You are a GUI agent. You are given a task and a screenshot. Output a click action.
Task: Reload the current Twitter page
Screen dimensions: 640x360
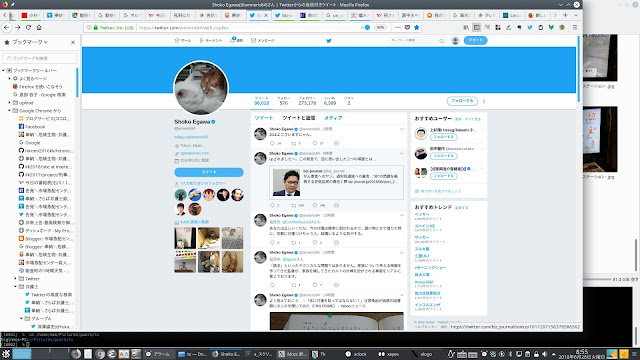click(x=28, y=27)
